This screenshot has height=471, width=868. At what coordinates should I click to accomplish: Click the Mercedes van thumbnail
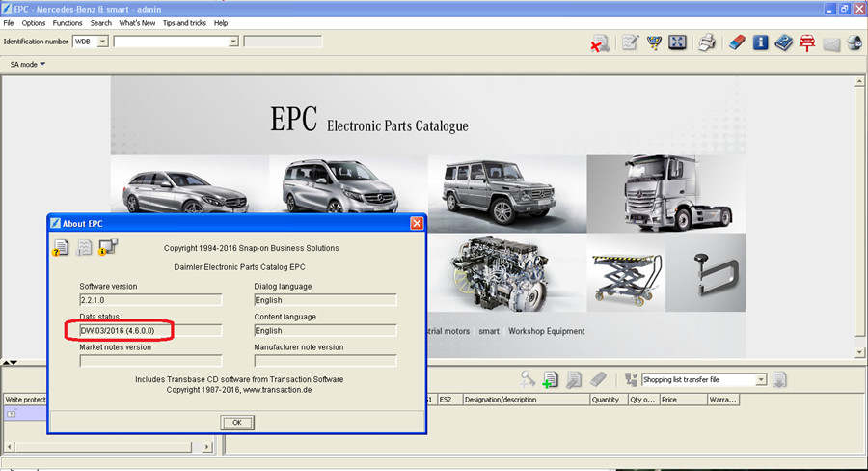click(x=348, y=184)
